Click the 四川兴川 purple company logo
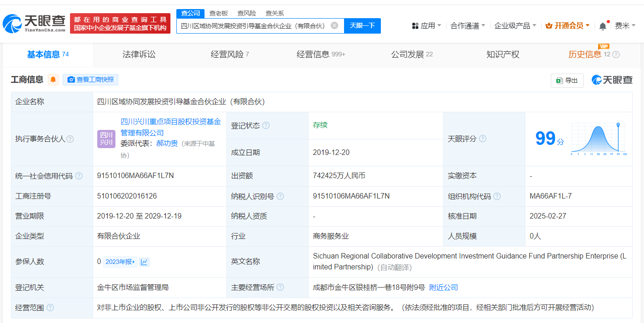The image size is (644, 323). click(x=106, y=139)
